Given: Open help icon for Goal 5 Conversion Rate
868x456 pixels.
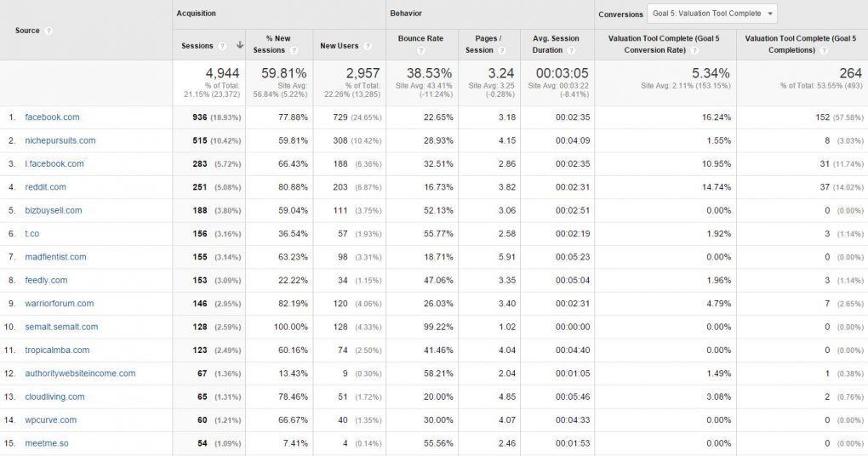Looking at the screenshot, I should pos(694,50).
